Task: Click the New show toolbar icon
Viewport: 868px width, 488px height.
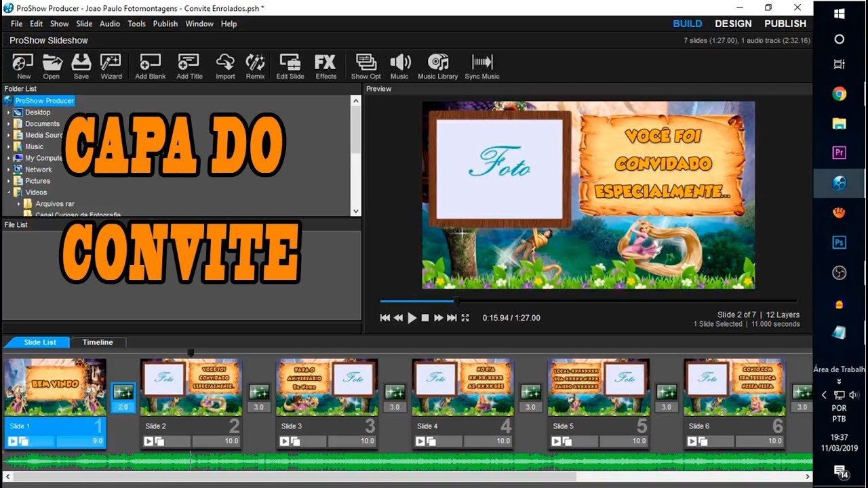Action: click(23, 66)
